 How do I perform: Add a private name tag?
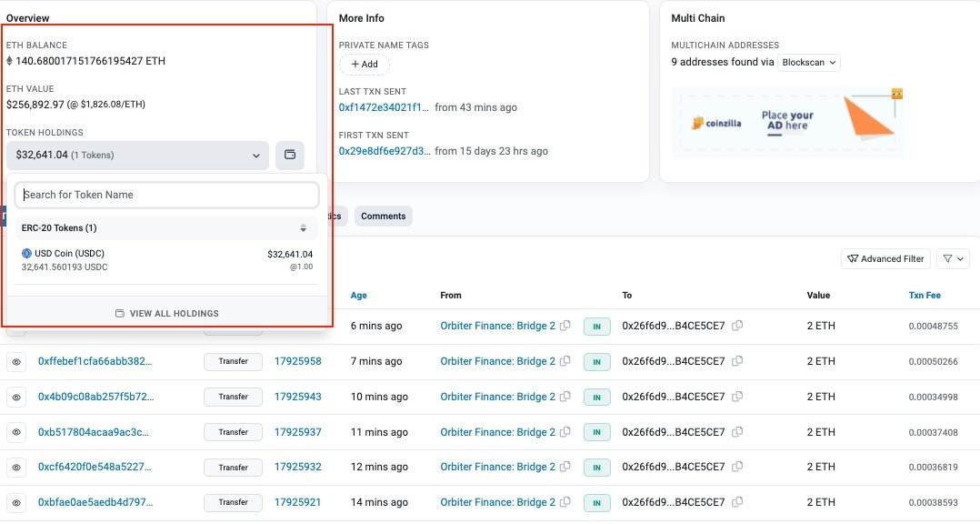click(364, 65)
